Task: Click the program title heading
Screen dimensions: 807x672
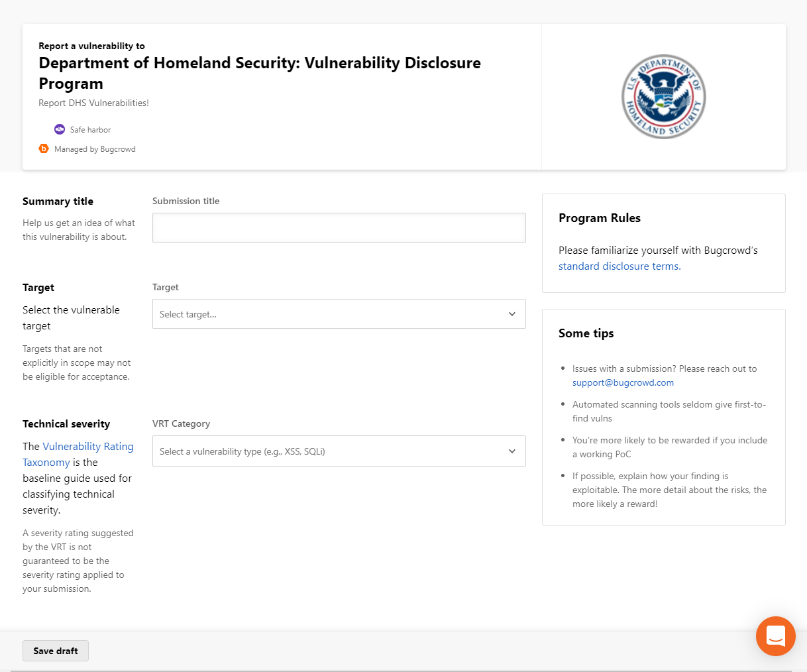Action: [x=260, y=73]
